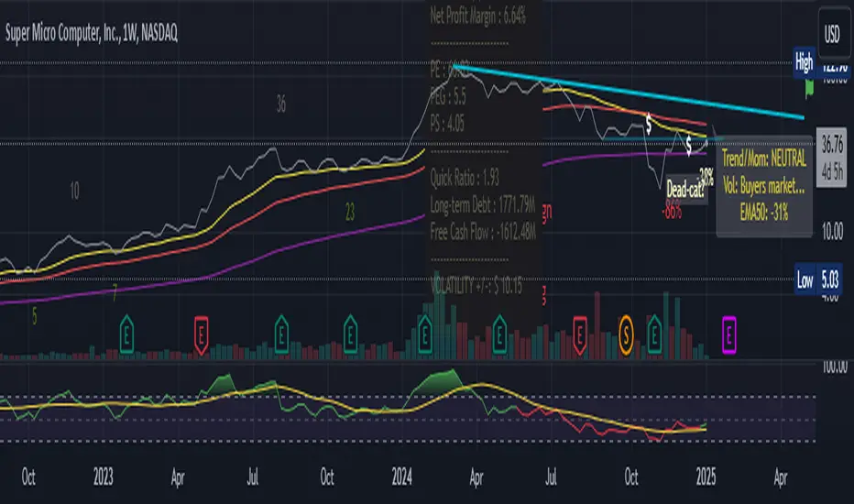Click the magenta upcoming earnings marker

[x=728, y=334]
